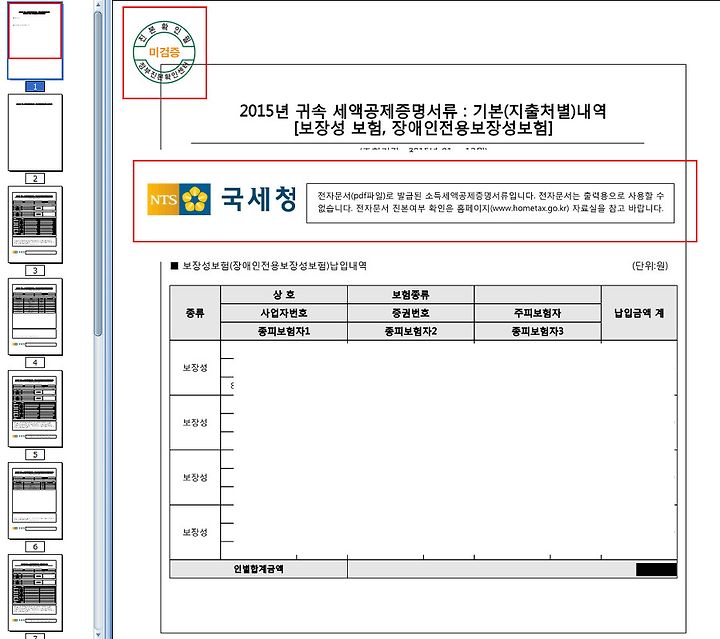Go to page 4 thumbnail
Image resolution: width=720 pixels, height=639 pixels.
point(35,317)
